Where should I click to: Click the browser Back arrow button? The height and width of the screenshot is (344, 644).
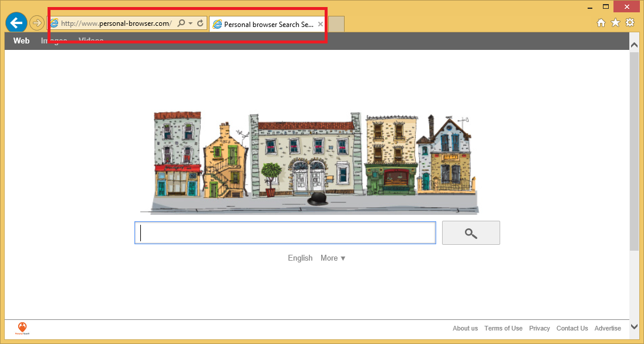16,23
